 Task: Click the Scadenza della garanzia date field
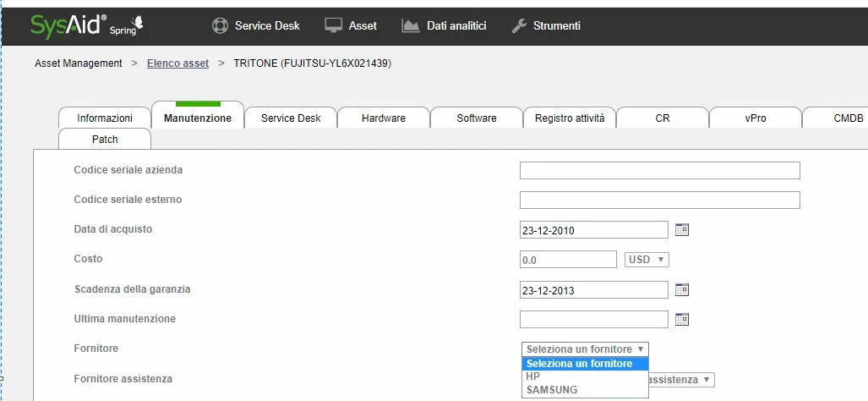click(x=594, y=289)
